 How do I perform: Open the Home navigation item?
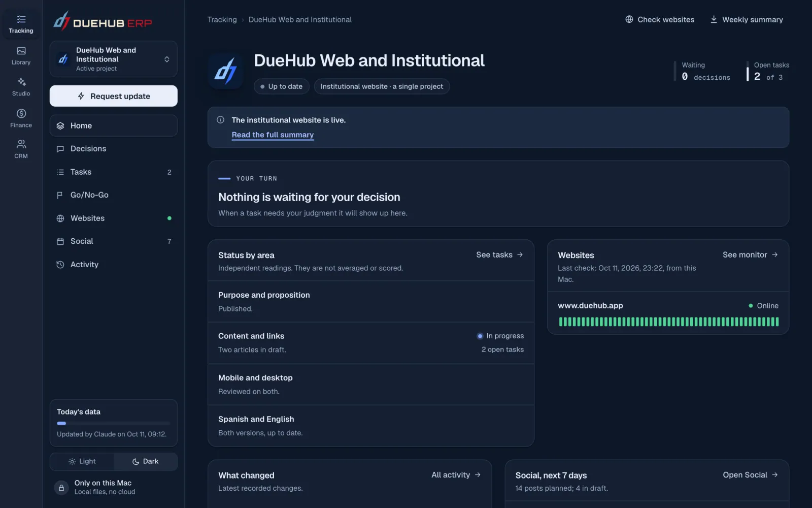[x=114, y=125]
